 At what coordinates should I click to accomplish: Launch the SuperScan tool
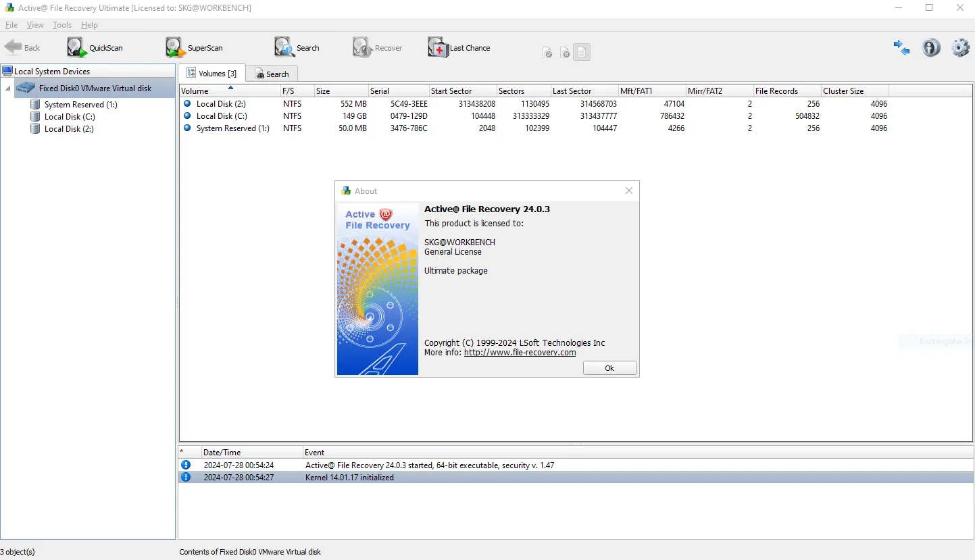(x=194, y=48)
